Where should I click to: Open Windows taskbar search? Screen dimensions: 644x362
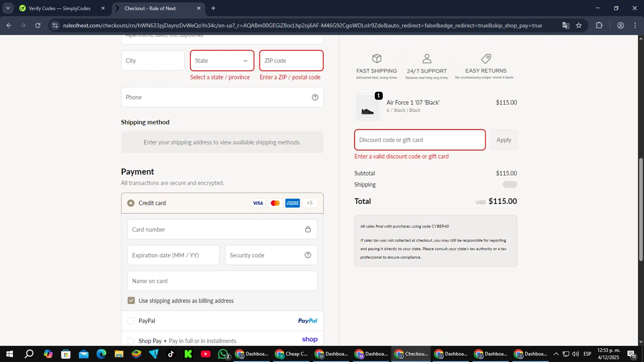click(29, 354)
